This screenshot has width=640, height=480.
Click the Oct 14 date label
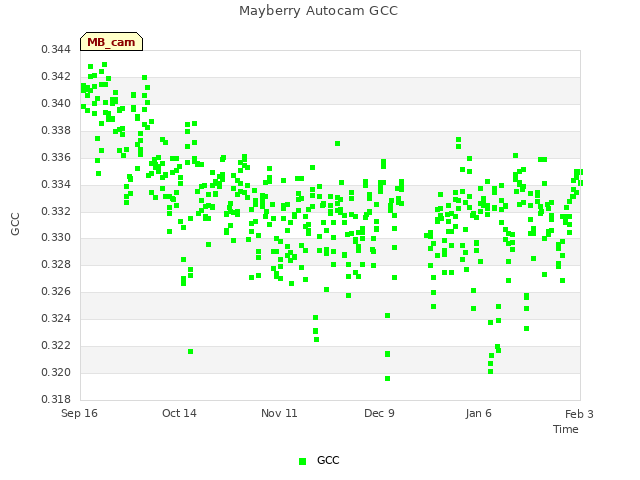pos(179,413)
